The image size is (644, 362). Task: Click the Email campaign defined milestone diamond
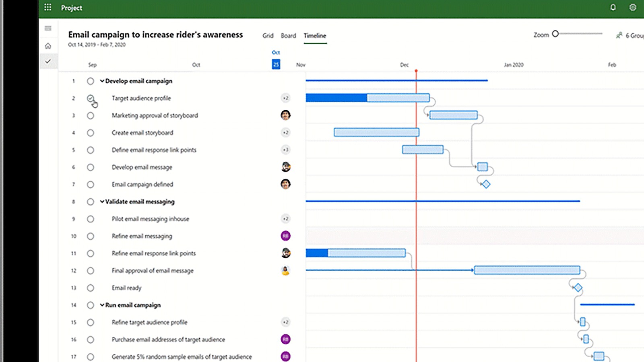pos(486,184)
